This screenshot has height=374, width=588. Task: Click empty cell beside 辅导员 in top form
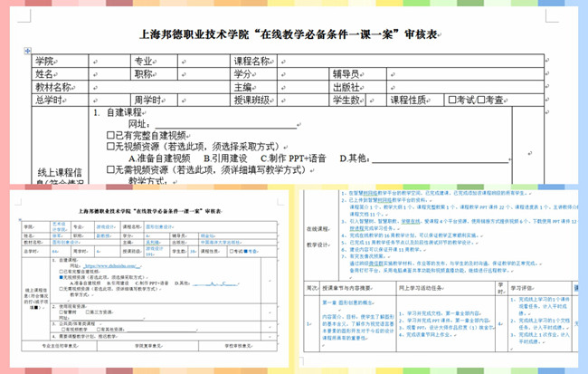(x=465, y=74)
